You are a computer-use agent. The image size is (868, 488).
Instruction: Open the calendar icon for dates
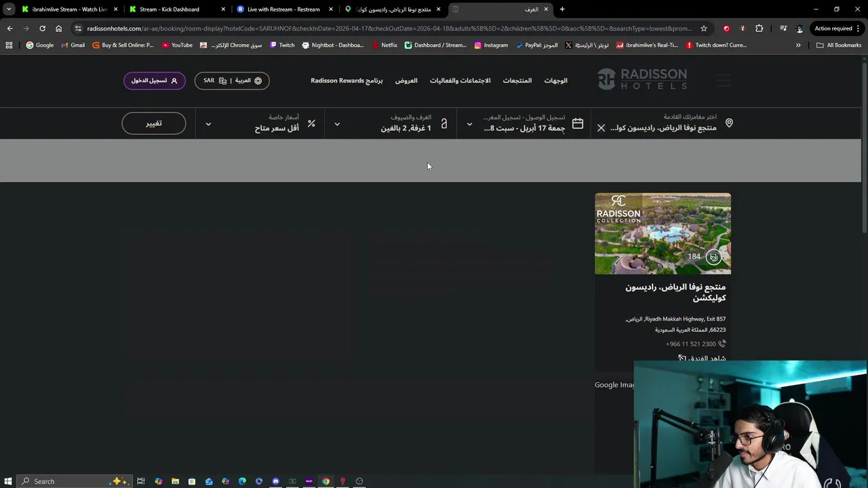click(578, 123)
